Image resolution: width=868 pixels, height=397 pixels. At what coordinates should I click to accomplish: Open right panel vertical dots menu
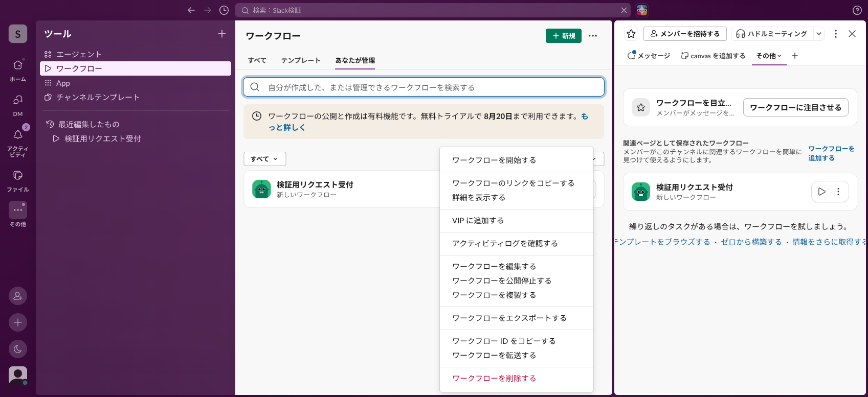[x=836, y=34]
